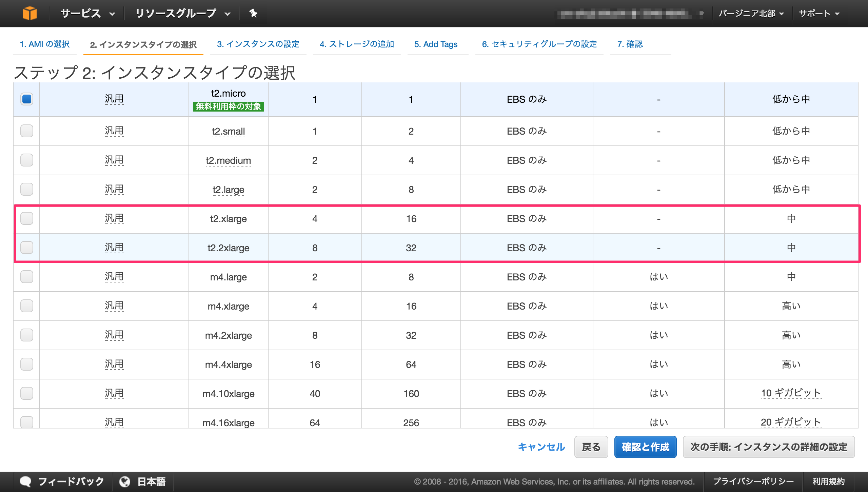Uncheck the selected t2.micro row checkbox
Viewport: 868px width, 492px height.
coord(27,99)
